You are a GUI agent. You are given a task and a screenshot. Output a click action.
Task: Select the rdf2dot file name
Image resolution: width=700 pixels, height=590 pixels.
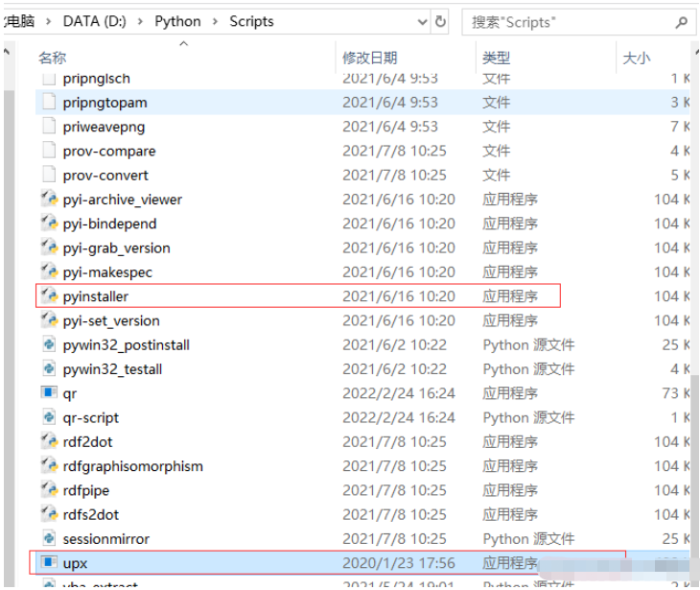[x=87, y=441]
